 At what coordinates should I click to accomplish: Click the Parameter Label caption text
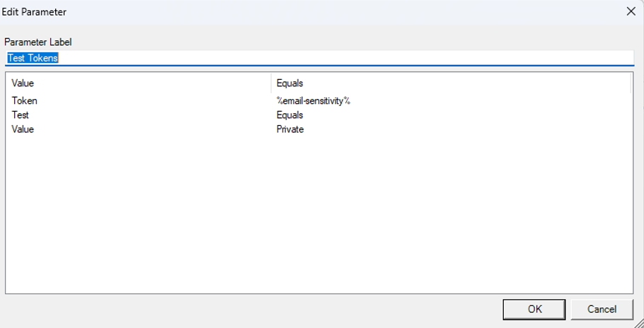click(38, 42)
